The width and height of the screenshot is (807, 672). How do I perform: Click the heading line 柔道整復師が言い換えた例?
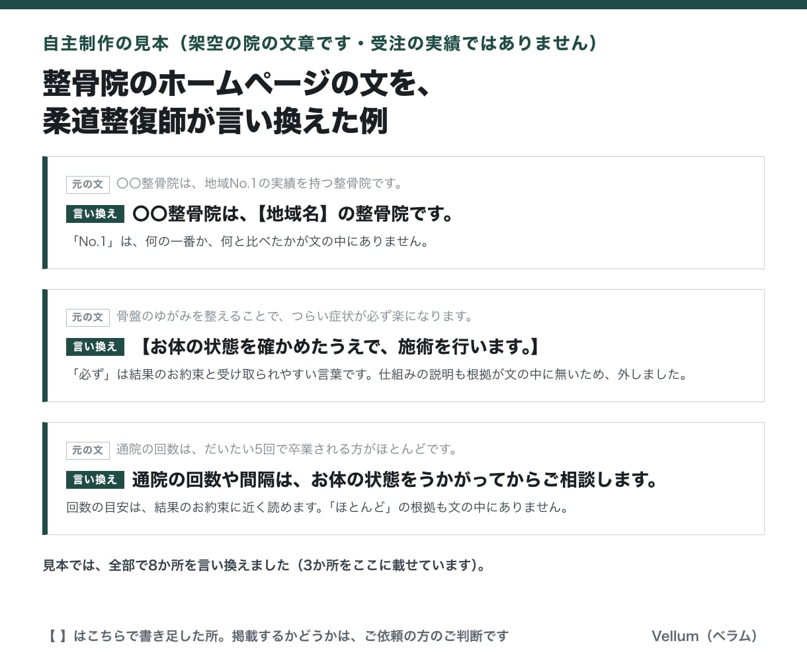point(215,121)
